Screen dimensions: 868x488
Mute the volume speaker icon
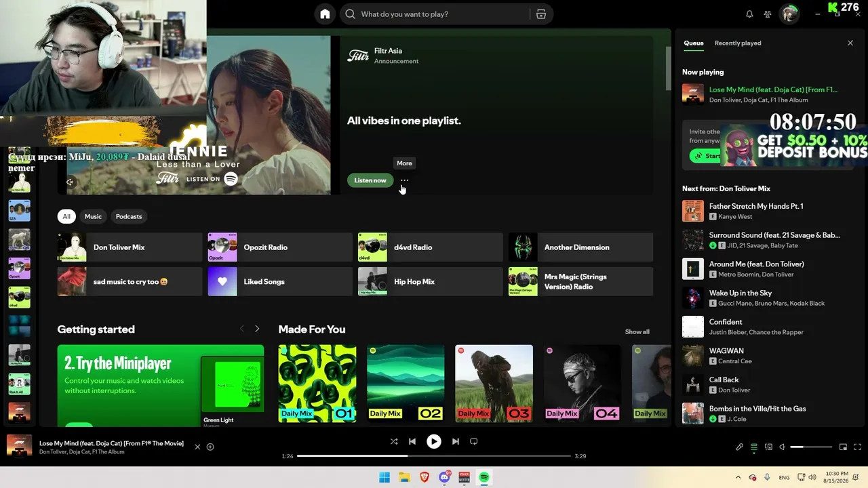(x=783, y=447)
